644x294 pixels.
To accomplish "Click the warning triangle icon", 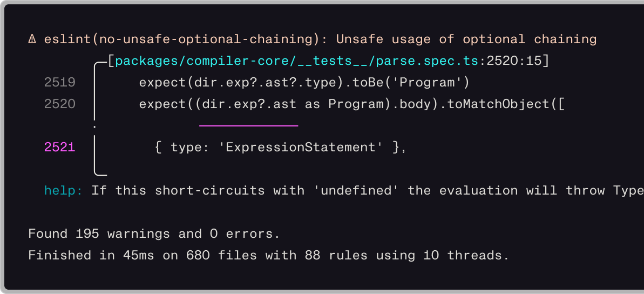I will tap(32, 39).
